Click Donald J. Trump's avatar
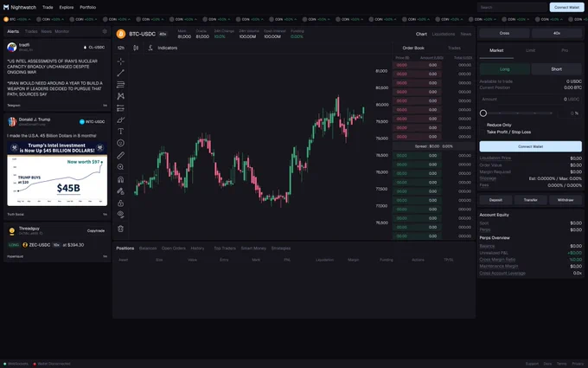 pyautogui.click(x=12, y=121)
